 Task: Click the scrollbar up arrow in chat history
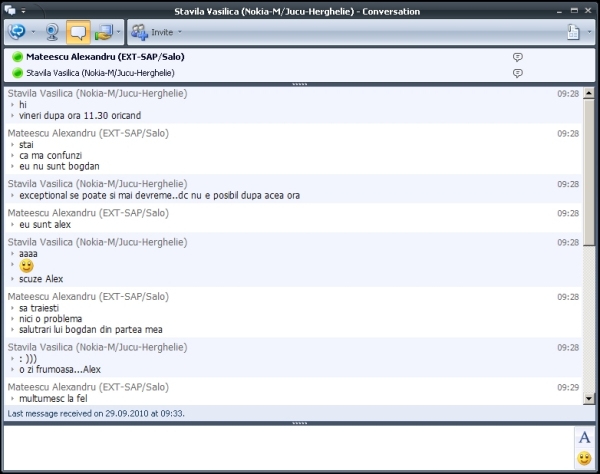pyautogui.click(x=589, y=93)
